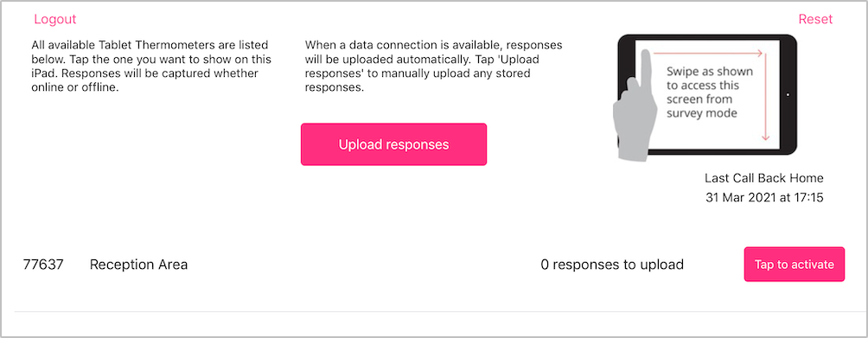The width and height of the screenshot is (868, 338).
Task: Click the tablet's camera dot on the bezel
Action: coord(788,95)
